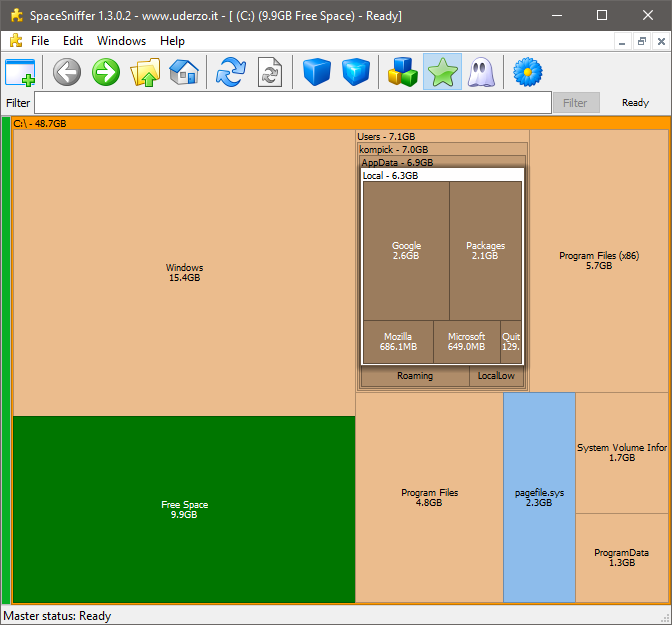
Task: Open the Windows menu
Action: click(121, 41)
